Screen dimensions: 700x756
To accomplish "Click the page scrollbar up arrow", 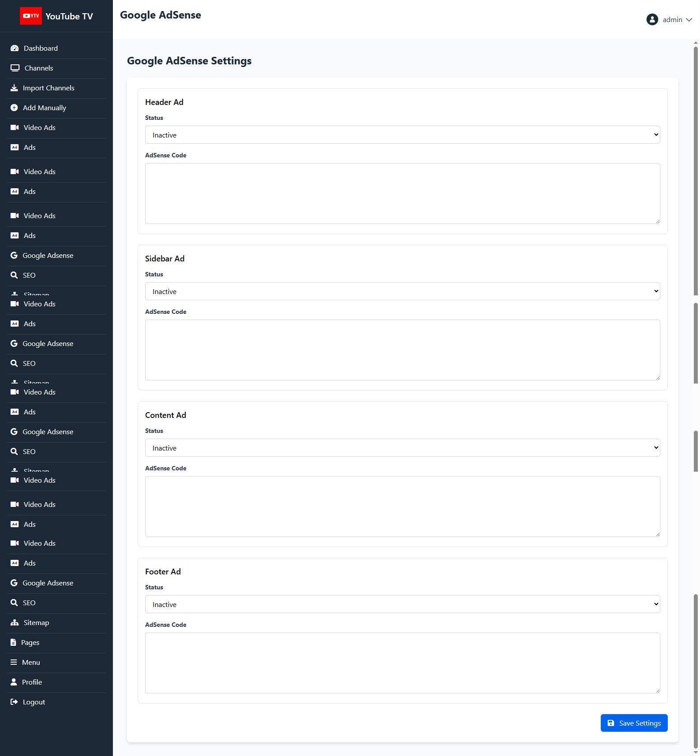I will 696,43.
